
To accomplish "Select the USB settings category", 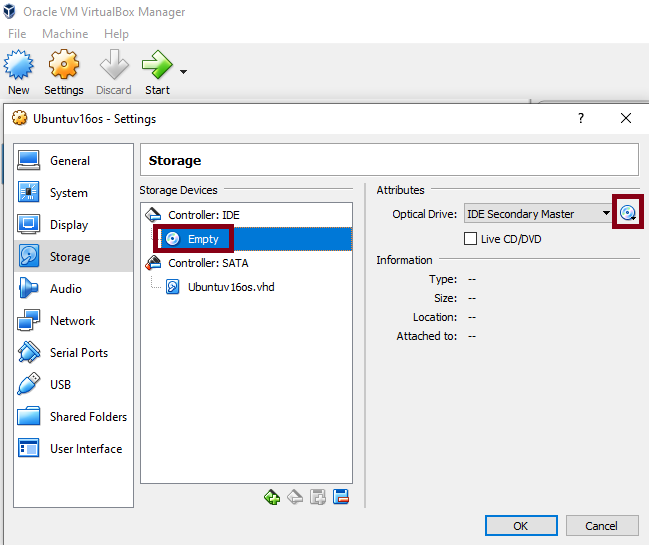I will pyautogui.click(x=74, y=384).
